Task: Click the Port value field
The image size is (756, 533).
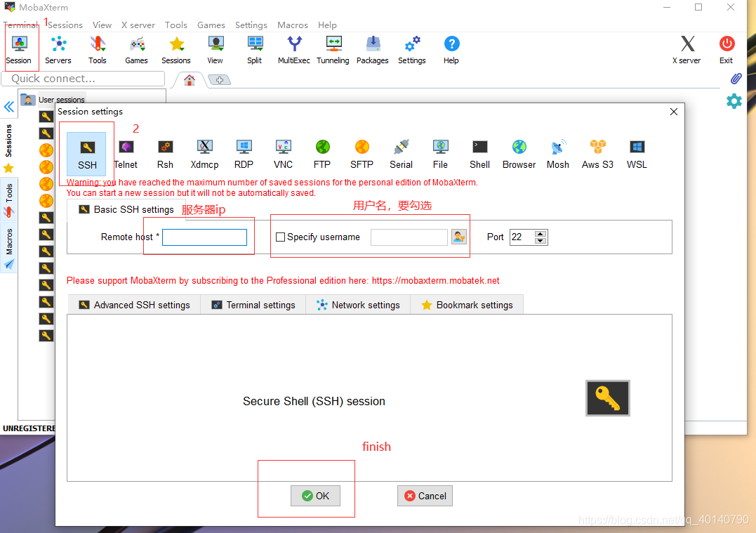Action: click(x=522, y=237)
